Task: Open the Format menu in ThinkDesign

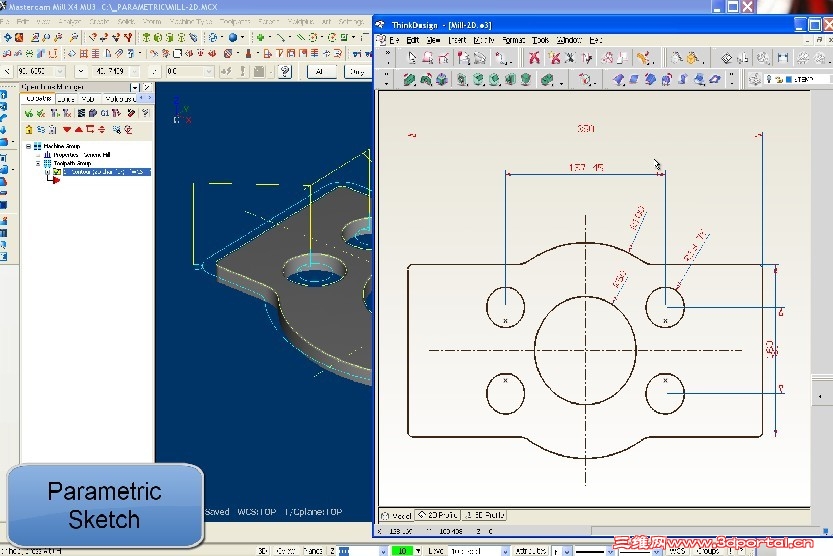Action: tap(513, 40)
